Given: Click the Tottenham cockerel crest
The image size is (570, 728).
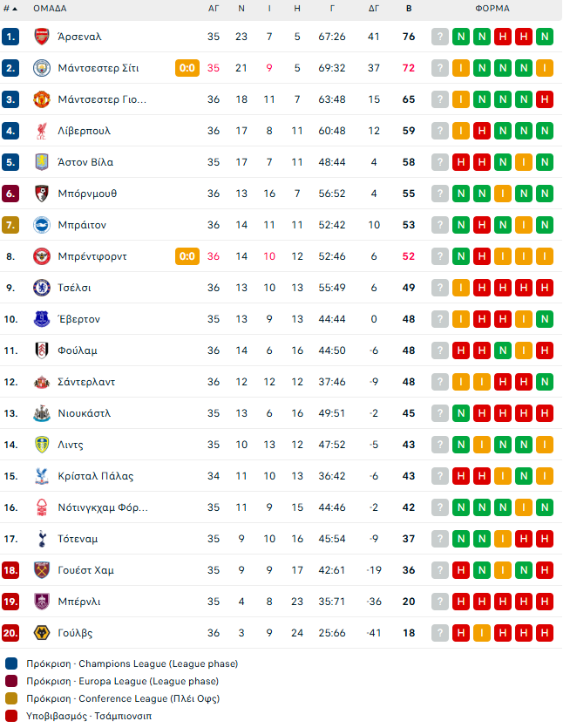Looking at the screenshot, I should point(42,539).
